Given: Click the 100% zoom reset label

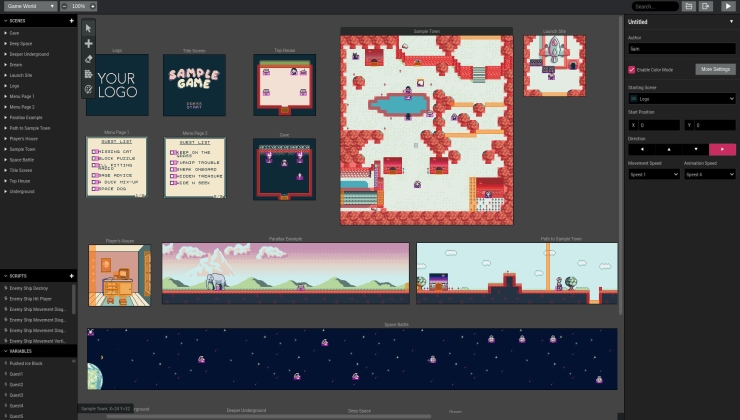Looking at the screenshot, I should [x=78, y=6].
